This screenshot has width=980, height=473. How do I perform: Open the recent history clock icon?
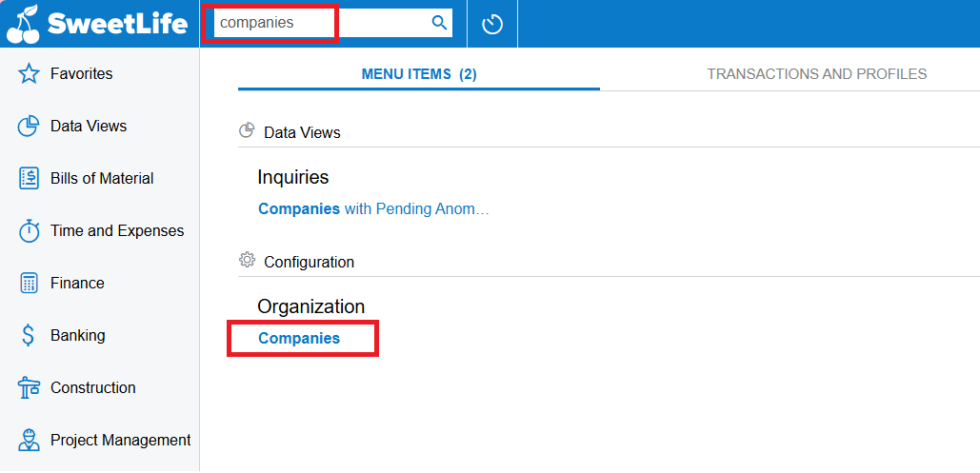492,25
